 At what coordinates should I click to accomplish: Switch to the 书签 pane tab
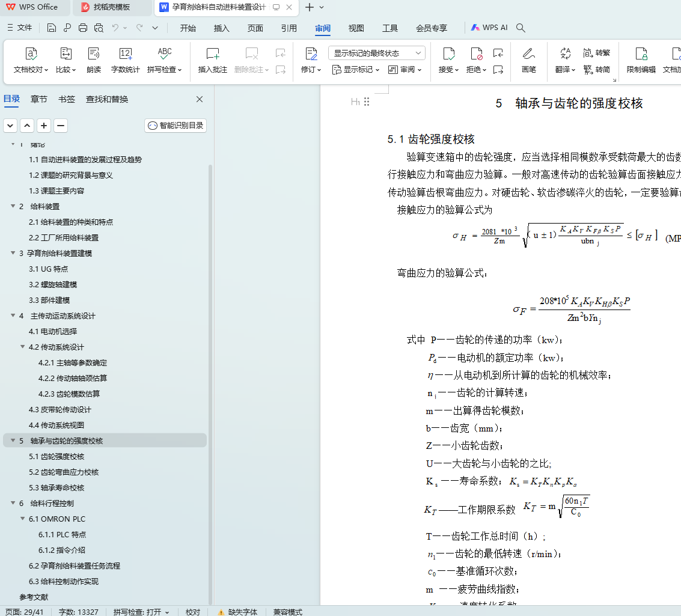click(67, 99)
